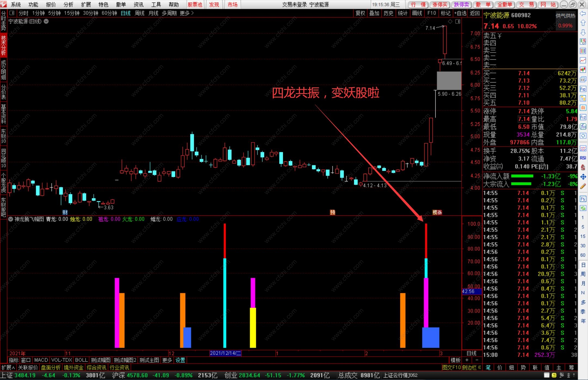Click the candlestick chart sidebar icon
Screen dimensions: 588x380
[x=583, y=70]
